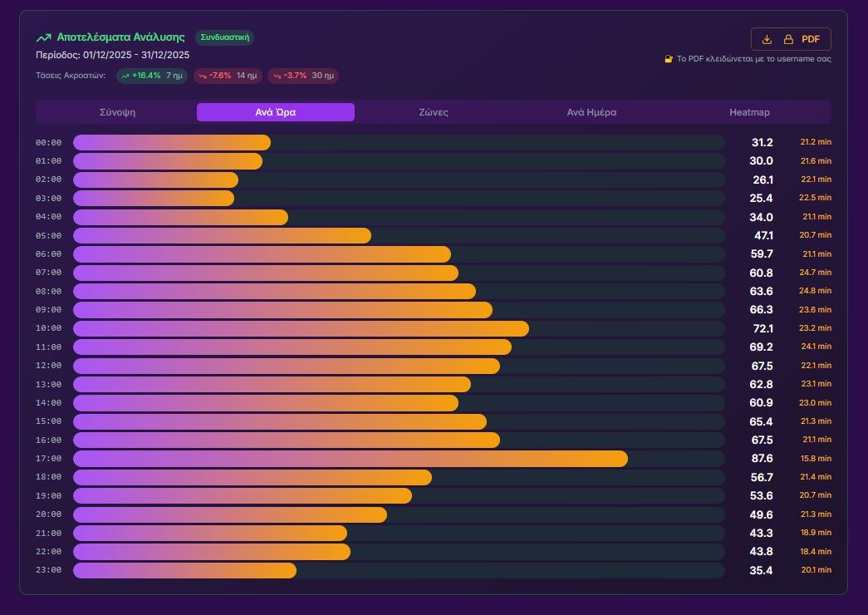
Task: Open the Σύνοψη tab
Action: pyautogui.click(x=117, y=112)
